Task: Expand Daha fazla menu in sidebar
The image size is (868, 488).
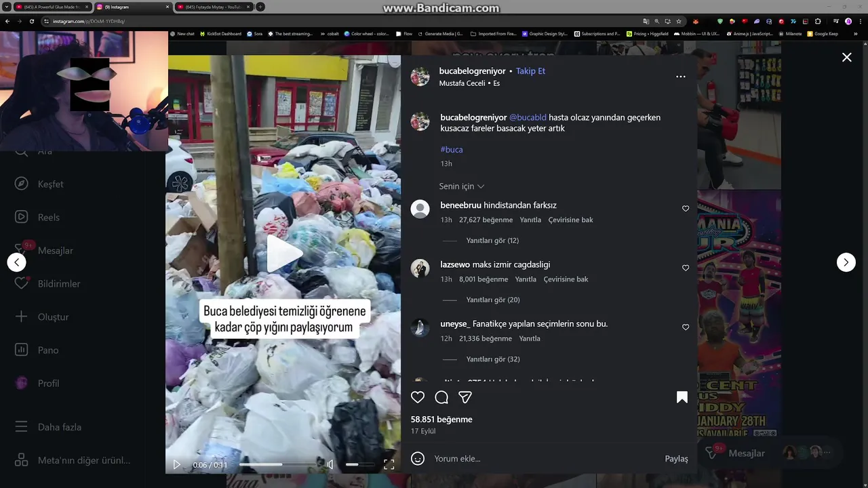Action: [47, 428]
